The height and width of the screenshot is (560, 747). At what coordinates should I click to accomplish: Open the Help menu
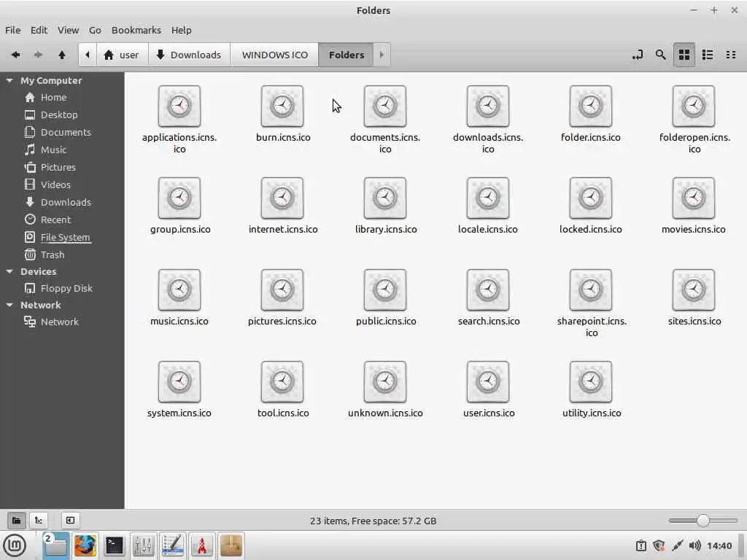182,30
